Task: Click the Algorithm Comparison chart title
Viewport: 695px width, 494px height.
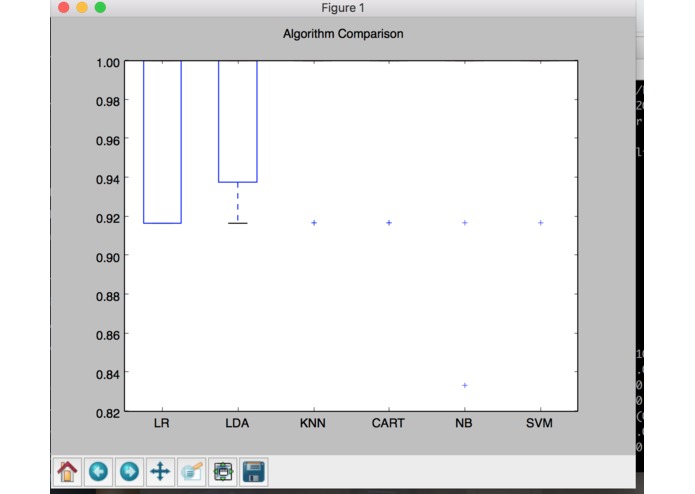Action: pyautogui.click(x=343, y=34)
